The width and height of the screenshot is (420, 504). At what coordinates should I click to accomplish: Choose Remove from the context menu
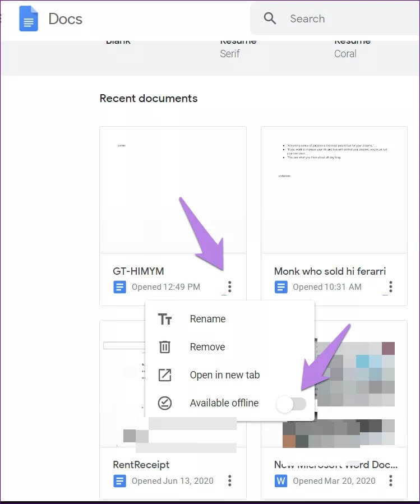coord(229,347)
